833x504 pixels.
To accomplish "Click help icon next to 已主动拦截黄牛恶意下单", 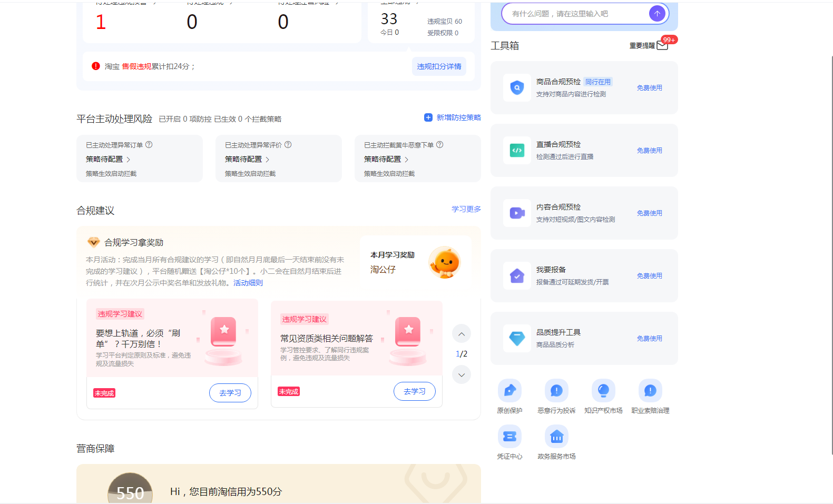I will (440, 145).
